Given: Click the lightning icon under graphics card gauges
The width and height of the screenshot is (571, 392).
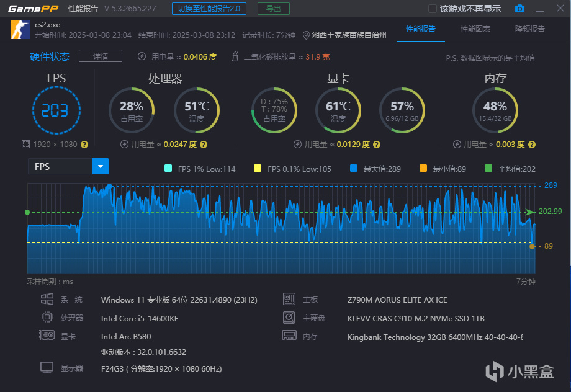Looking at the screenshot, I should pyautogui.click(x=297, y=145).
